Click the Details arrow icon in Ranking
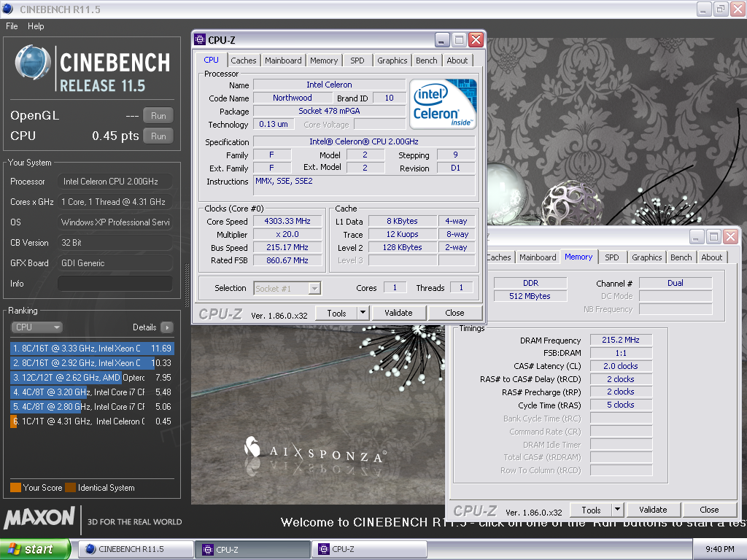The width and height of the screenshot is (747, 560). click(x=167, y=327)
